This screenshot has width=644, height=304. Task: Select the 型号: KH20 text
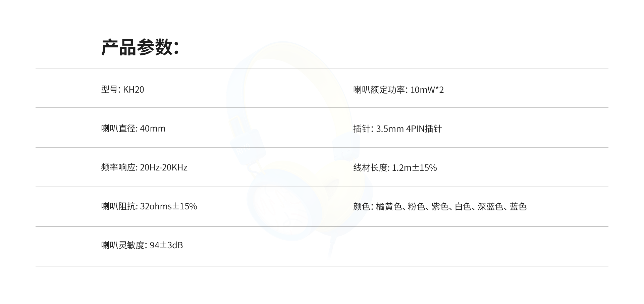[123, 90]
